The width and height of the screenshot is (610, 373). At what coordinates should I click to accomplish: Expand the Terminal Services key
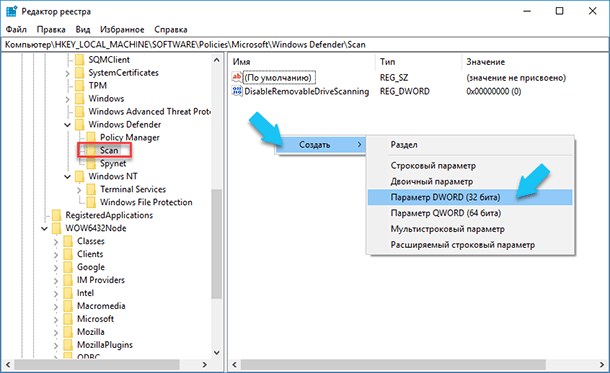pos(79,190)
